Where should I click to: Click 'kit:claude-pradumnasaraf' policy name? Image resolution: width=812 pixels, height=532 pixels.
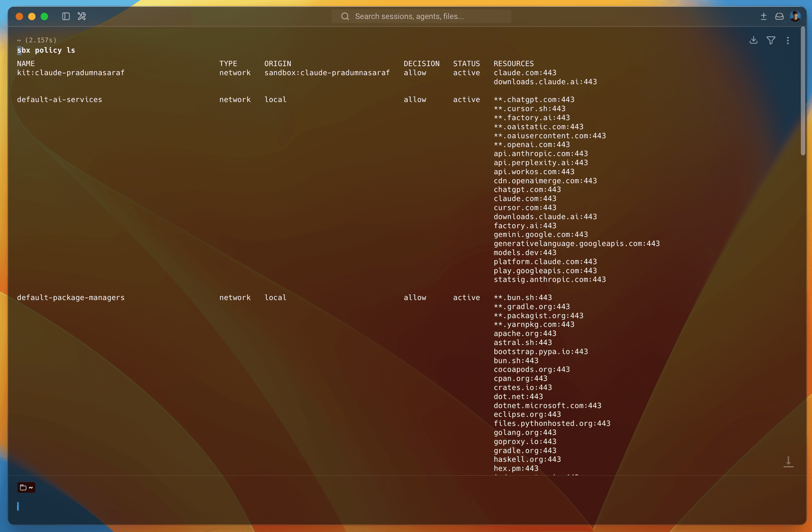tap(71, 73)
